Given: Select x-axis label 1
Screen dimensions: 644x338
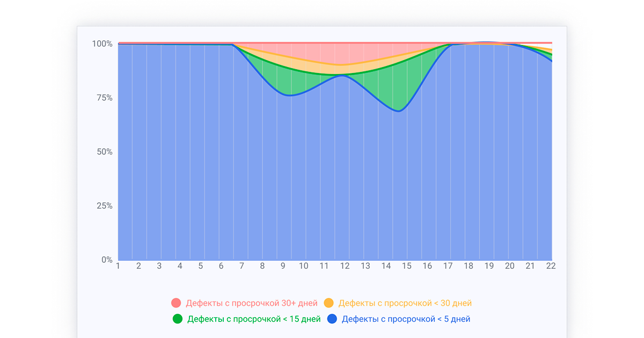Looking at the screenshot, I should tap(118, 266).
